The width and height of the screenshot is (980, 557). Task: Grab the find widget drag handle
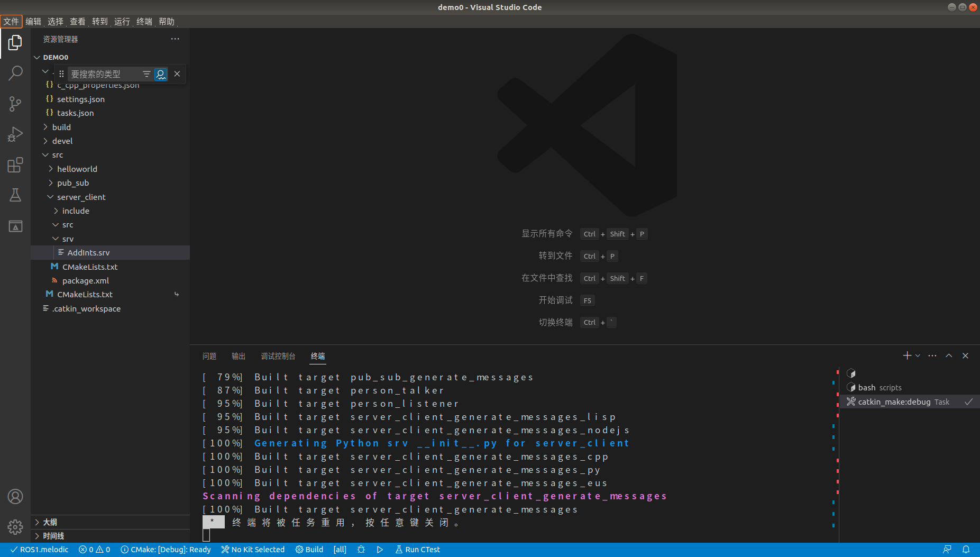click(x=61, y=74)
